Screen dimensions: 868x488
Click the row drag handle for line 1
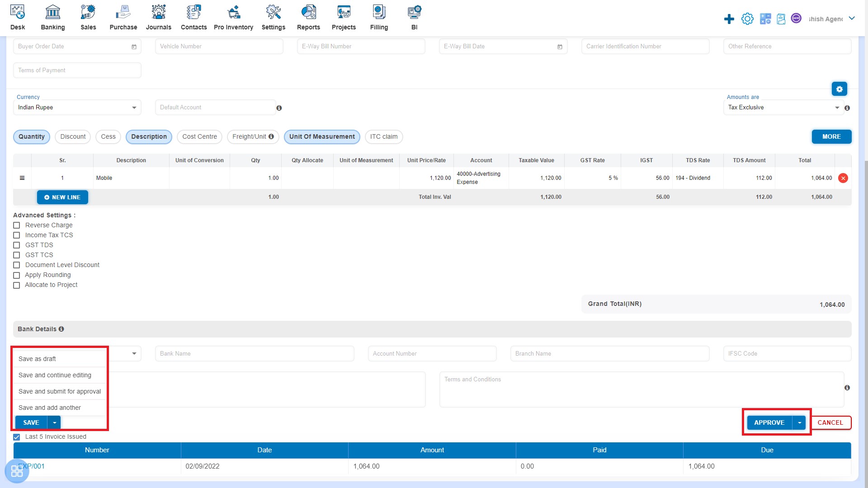click(x=22, y=178)
